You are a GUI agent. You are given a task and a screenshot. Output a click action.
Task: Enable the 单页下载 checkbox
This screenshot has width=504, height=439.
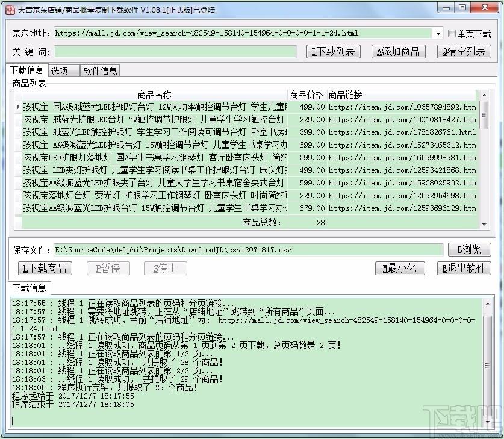[x=452, y=34]
